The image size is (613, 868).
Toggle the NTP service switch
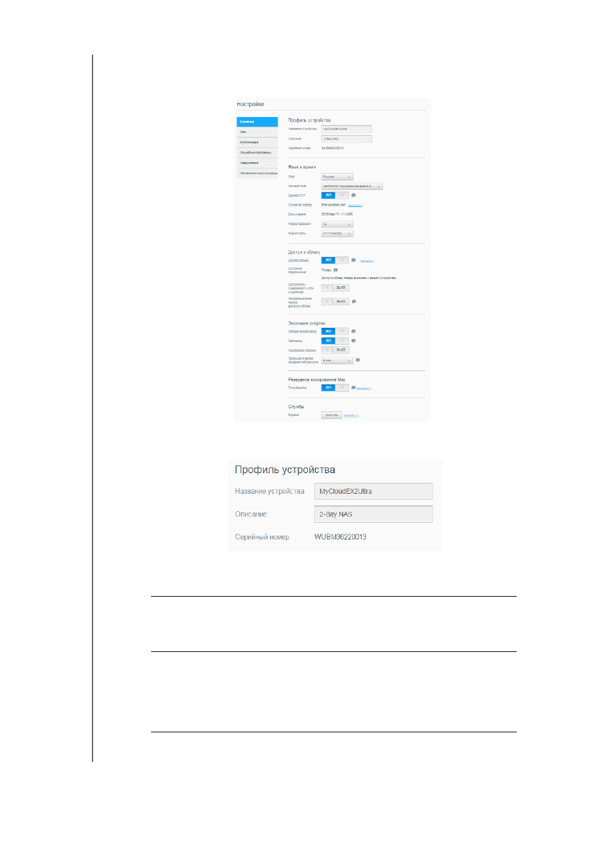pos(335,195)
